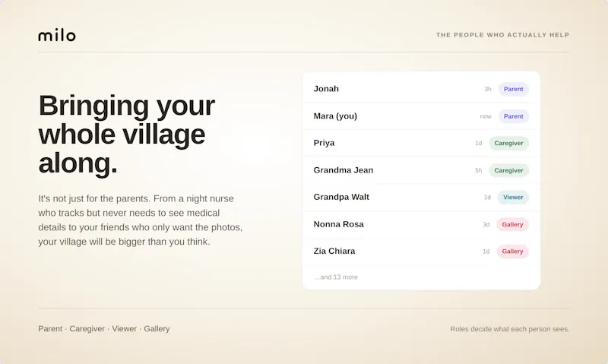Screen dimensions: 608x364
Task: Click the 'now' timestamp beside Mara
Action: point(486,116)
